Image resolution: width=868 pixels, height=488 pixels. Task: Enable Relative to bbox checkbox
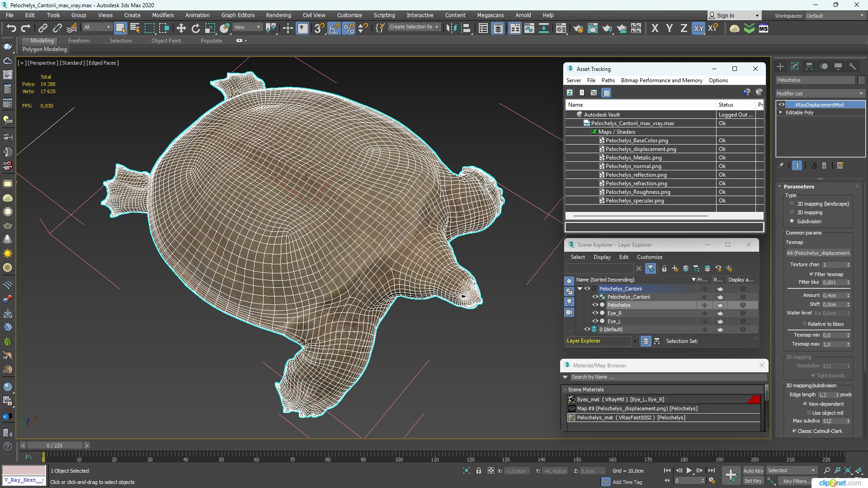click(x=805, y=324)
